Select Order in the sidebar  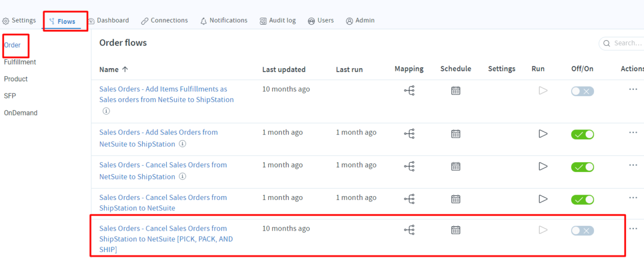coord(12,45)
